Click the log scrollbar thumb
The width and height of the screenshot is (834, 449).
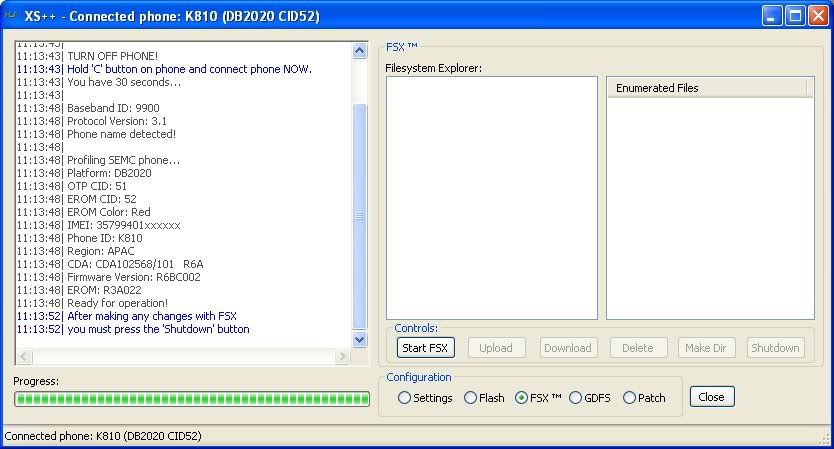click(x=360, y=215)
